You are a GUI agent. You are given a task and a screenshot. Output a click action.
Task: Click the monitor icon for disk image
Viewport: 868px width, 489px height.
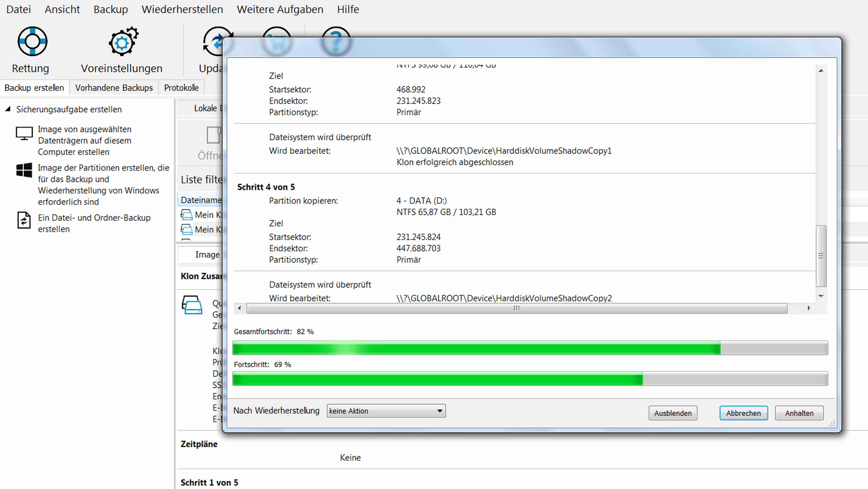(24, 134)
